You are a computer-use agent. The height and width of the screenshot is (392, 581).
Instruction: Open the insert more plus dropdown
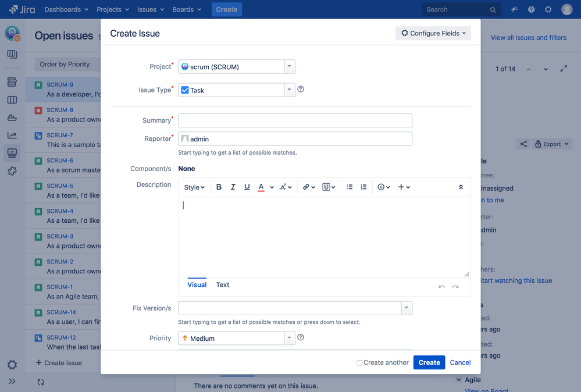(x=404, y=187)
